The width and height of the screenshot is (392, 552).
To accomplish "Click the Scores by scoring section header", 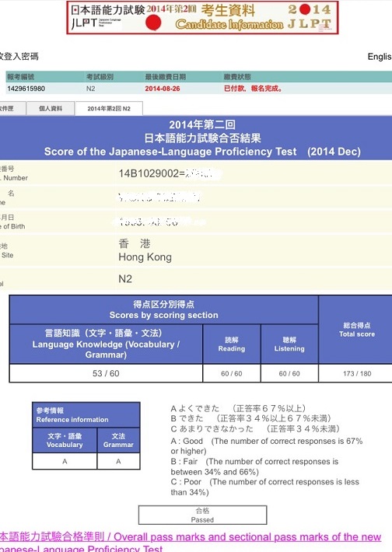I will click(164, 309).
